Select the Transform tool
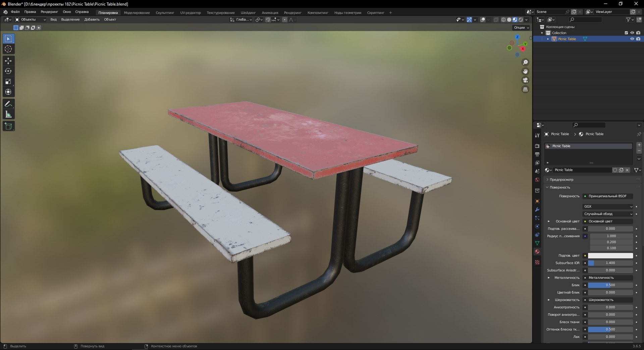The height and width of the screenshot is (350, 644). pyautogui.click(x=8, y=92)
